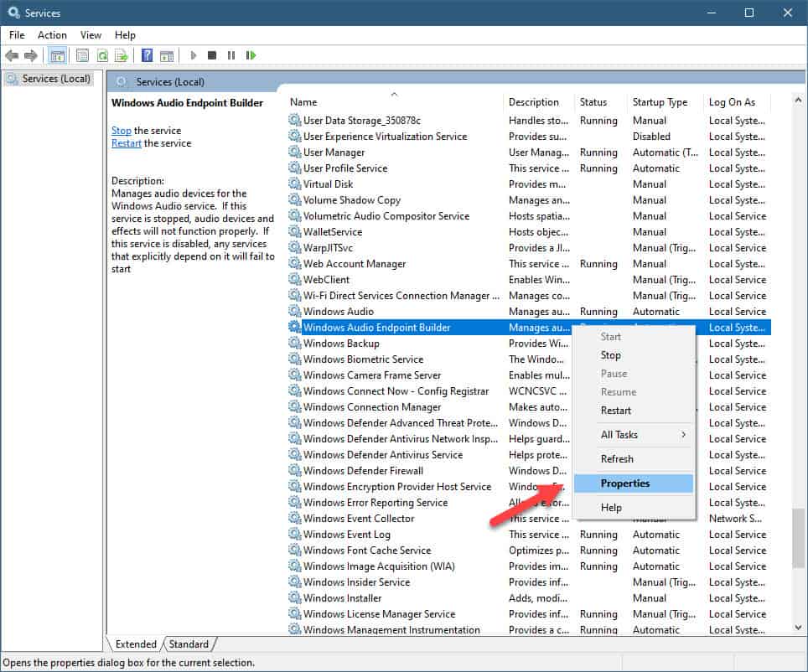Select the WarpJITSvc row
This screenshot has height=672, width=808.
tap(529, 247)
